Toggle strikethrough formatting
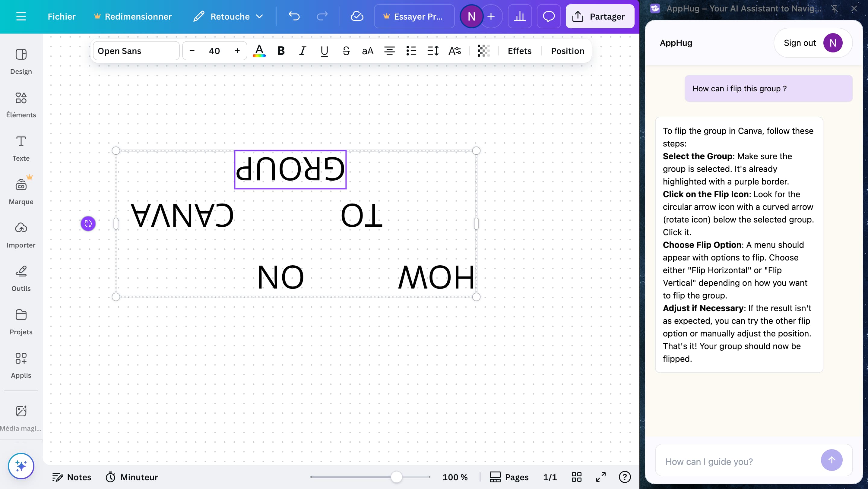 (346, 51)
